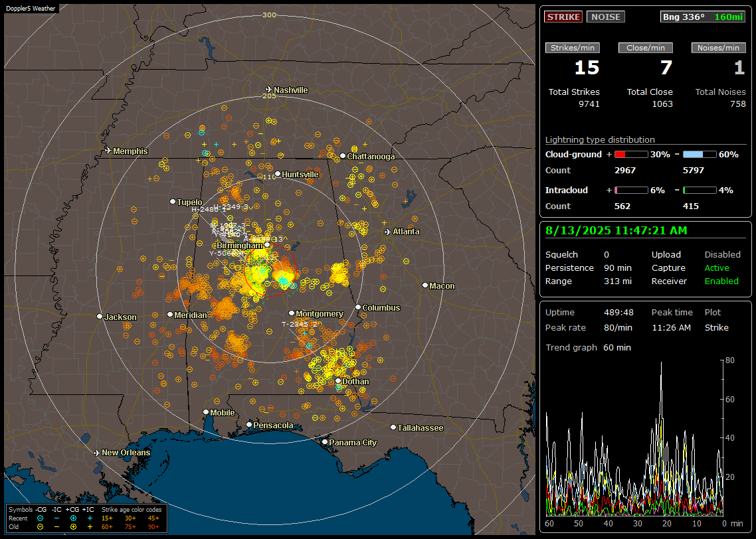The image size is (756, 539).
Task: Click the large 15 strikes per minute number
Action: coord(587,68)
